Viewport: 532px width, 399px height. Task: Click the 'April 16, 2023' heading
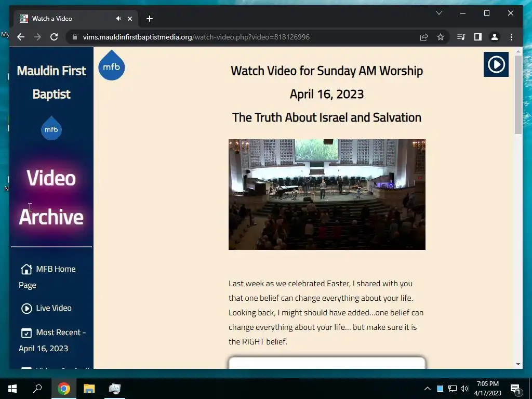[x=327, y=94]
